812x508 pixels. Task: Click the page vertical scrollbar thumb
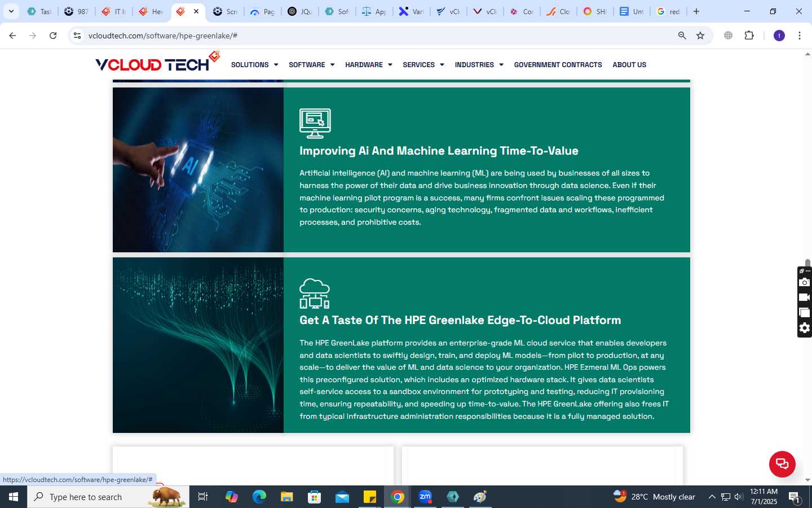[807, 263]
